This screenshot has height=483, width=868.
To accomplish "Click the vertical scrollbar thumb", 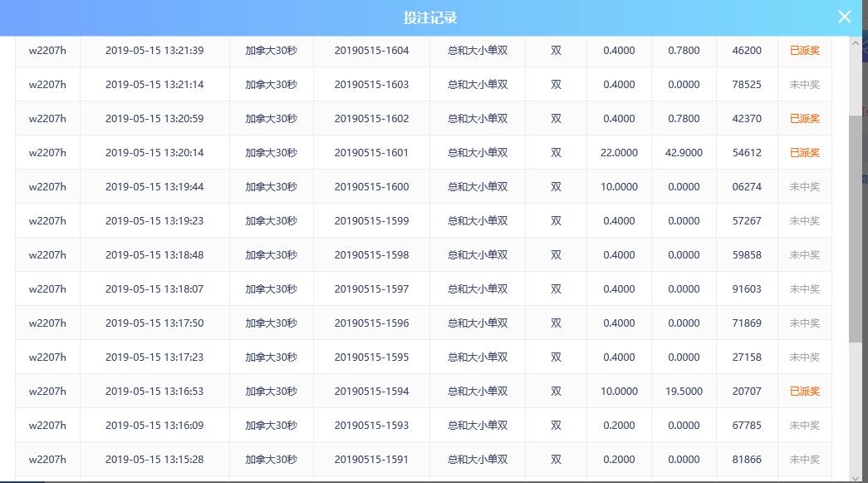I will (855, 228).
